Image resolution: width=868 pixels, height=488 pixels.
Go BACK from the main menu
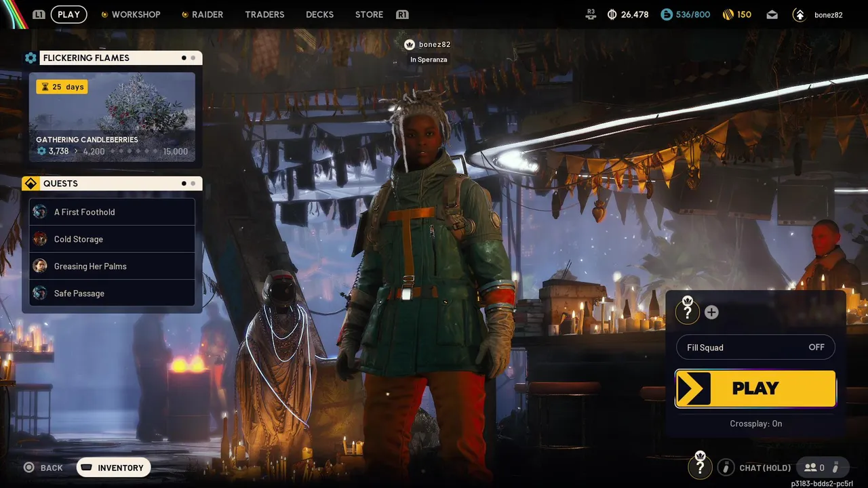43,468
